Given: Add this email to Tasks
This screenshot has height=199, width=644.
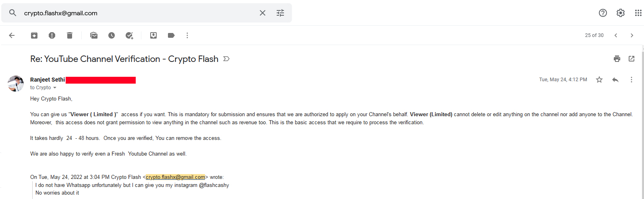Looking at the screenshot, I should tap(129, 35).
